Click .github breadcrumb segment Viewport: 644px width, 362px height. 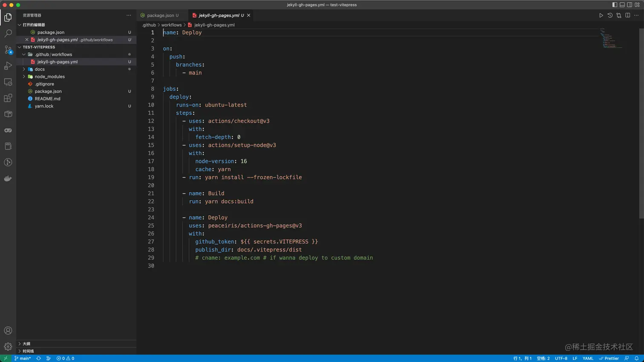(149, 25)
